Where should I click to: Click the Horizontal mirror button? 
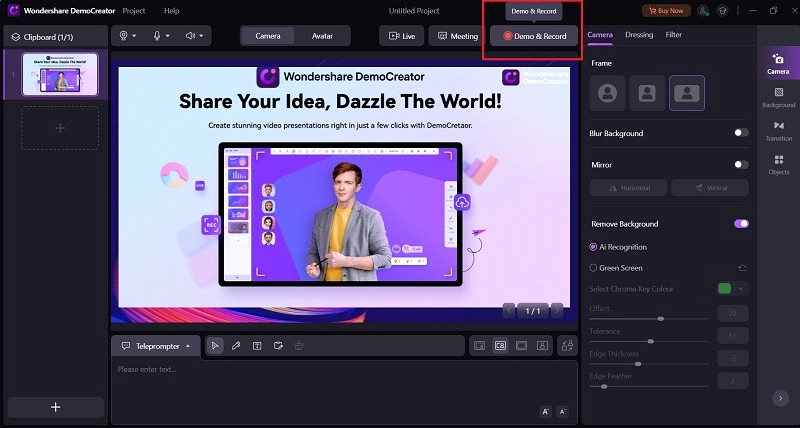point(628,188)
